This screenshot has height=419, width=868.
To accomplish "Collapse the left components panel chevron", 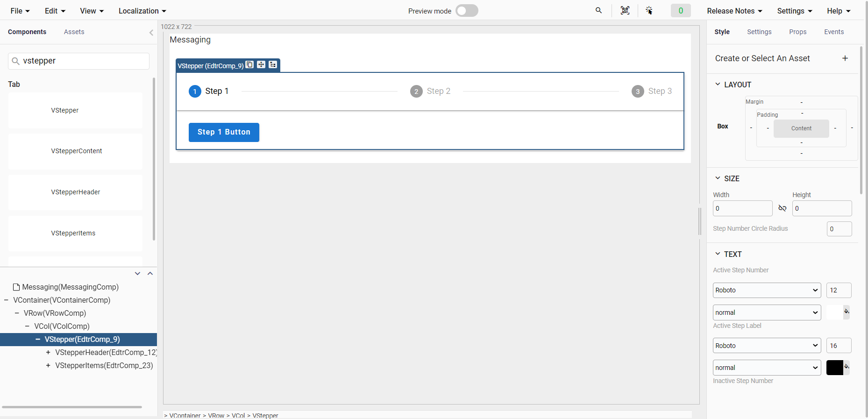I will (x=151, y=32).
